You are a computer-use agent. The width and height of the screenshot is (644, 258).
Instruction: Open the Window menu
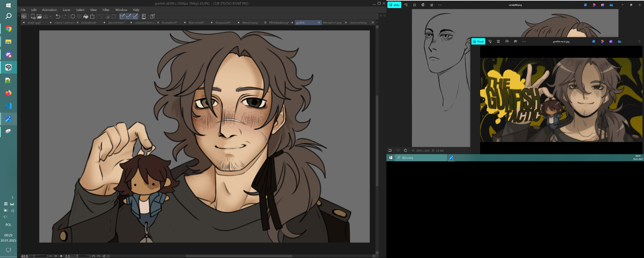pyautogui.click(x=121, y=10)
